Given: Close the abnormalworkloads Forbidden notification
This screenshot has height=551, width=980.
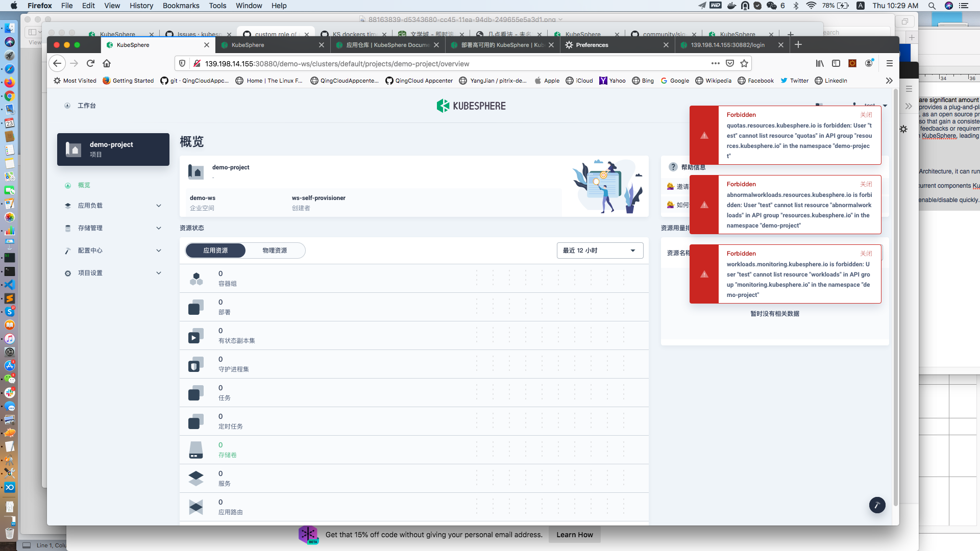Looking at the screenshot, I should [866, 184].
